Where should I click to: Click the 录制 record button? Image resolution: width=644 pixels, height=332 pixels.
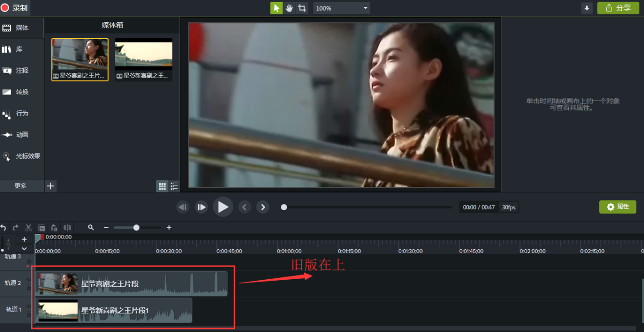[15, 8]
